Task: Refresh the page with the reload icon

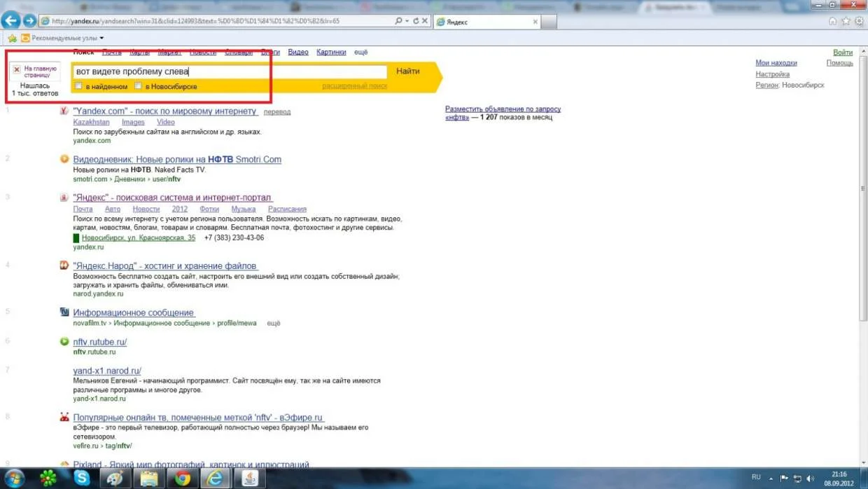Action: coord(416,21)
